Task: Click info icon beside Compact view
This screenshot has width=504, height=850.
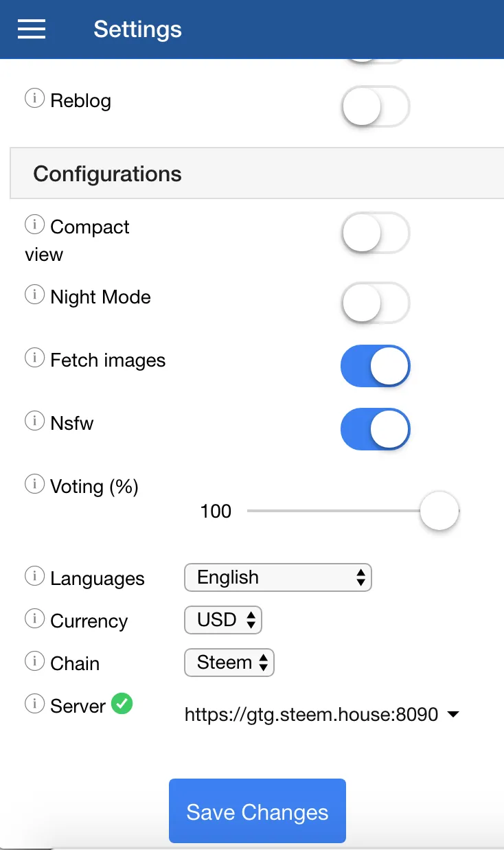Action: click(x=34, y=225)
